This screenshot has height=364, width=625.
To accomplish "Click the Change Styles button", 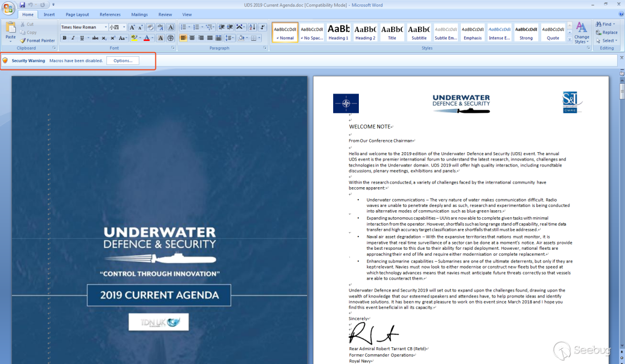I will point(582,33).
